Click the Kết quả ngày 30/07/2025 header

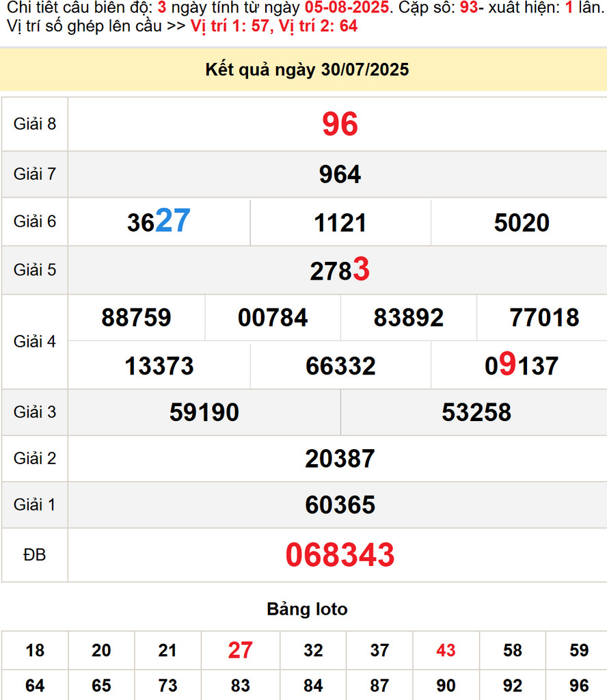point(307,70)
